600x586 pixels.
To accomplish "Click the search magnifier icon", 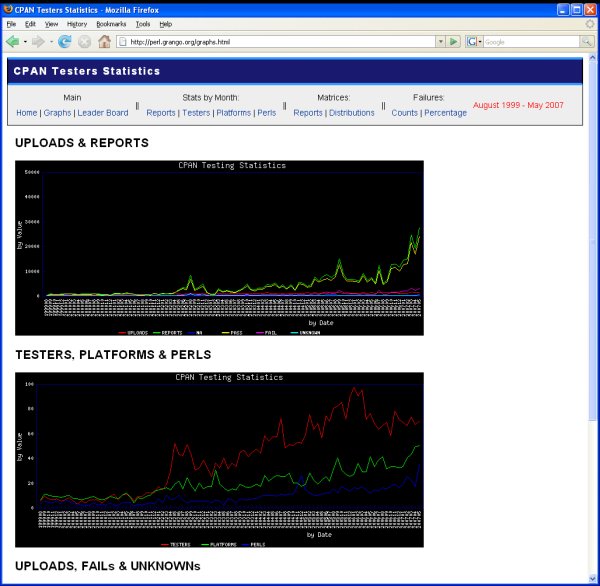I will [x=586, y=42].
